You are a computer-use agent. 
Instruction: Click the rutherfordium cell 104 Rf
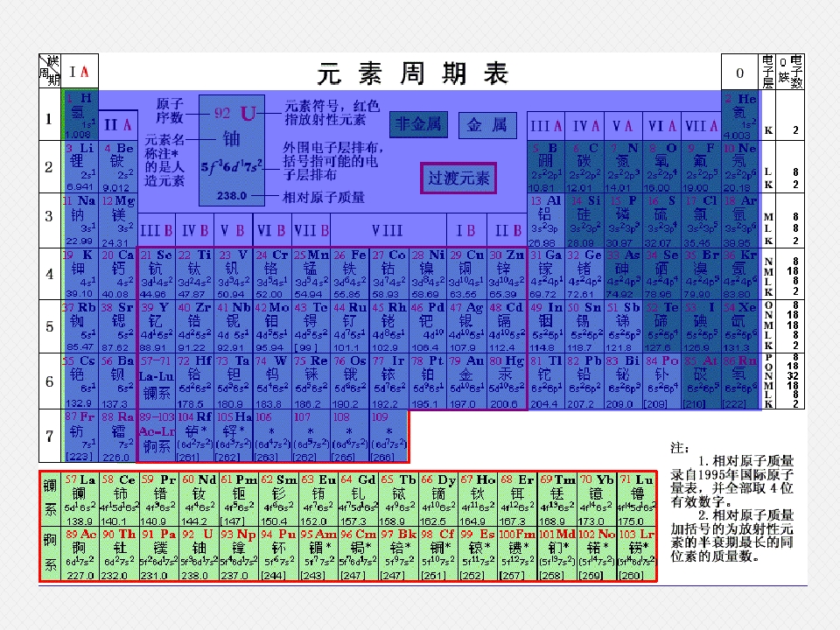pos(194,436)
